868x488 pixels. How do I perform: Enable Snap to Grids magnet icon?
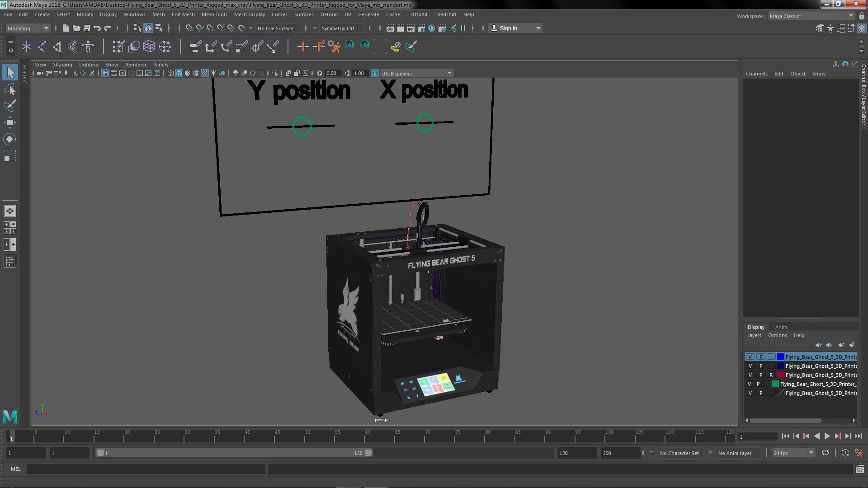click(x=189, y=28)
